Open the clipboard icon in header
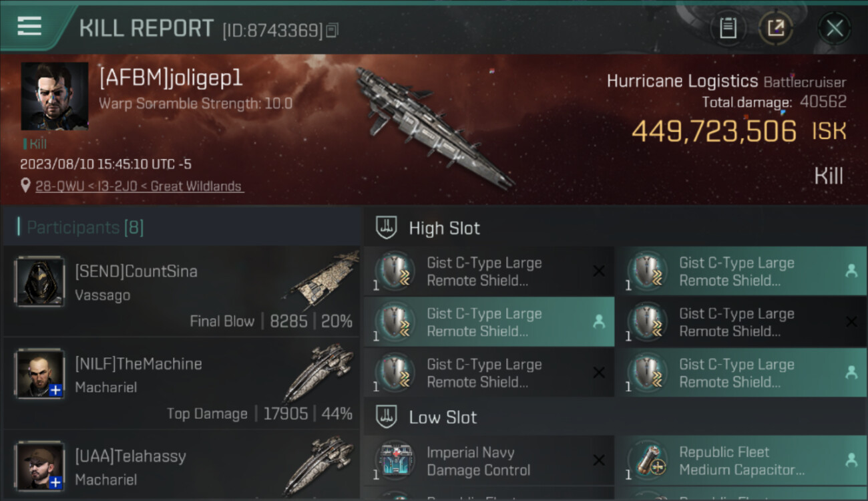 pos(728,28)
